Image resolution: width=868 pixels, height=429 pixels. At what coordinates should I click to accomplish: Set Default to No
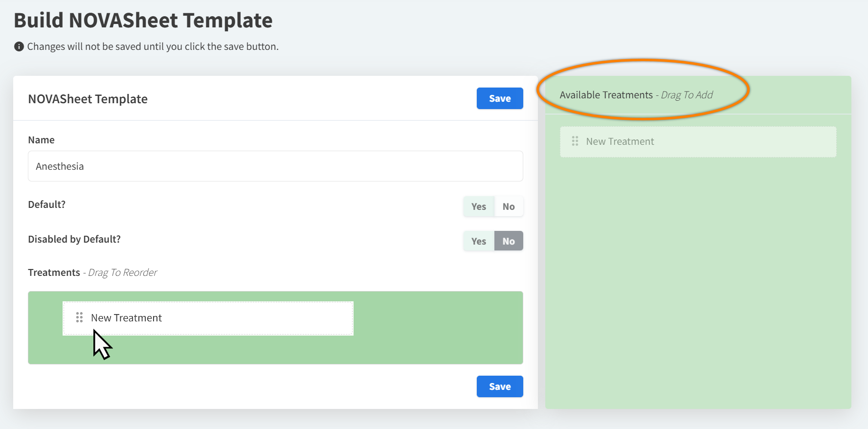point(509,206)
